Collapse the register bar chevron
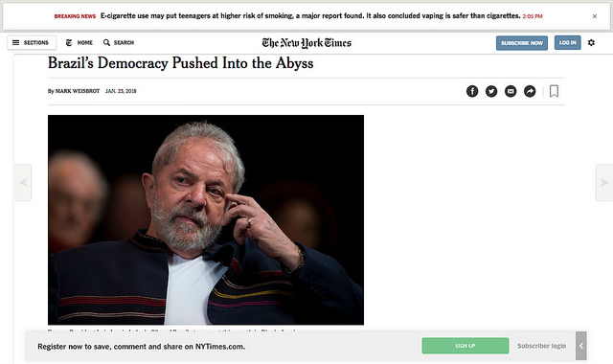This screenshot has width=613, height=364. click(x=581, y=346)
